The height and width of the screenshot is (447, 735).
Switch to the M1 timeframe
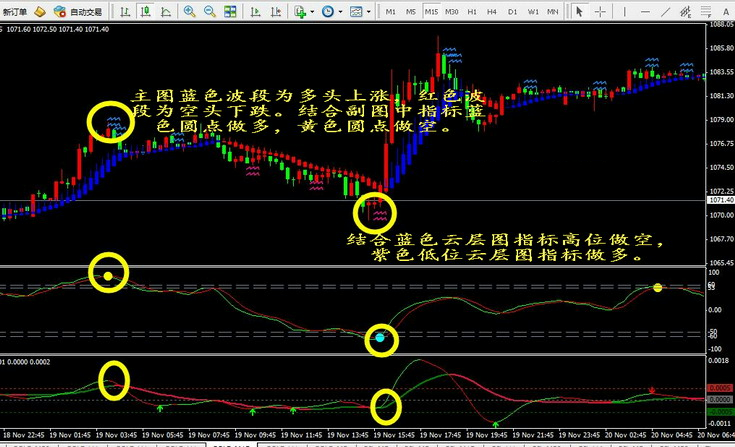pyautogui.click(x=390, y=12)
